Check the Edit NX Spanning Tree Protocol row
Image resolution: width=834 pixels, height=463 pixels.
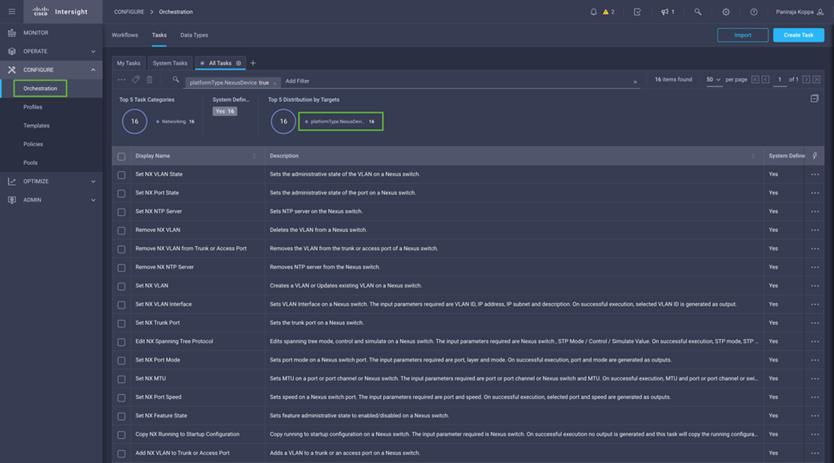(121, 342)
